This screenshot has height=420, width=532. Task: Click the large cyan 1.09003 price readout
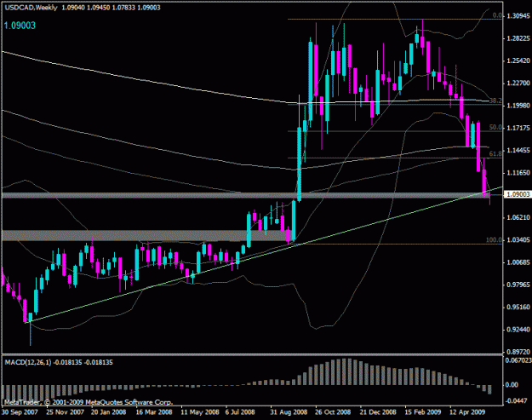20,26
